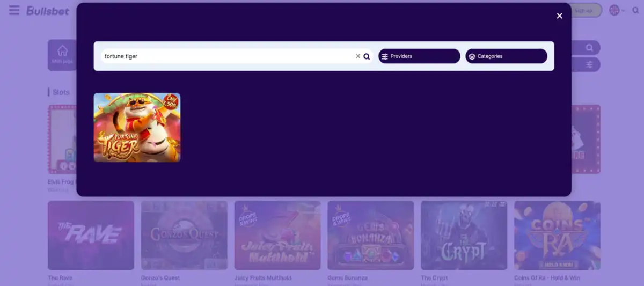
Task: Open the language flag selector
Action: [617, 10]
